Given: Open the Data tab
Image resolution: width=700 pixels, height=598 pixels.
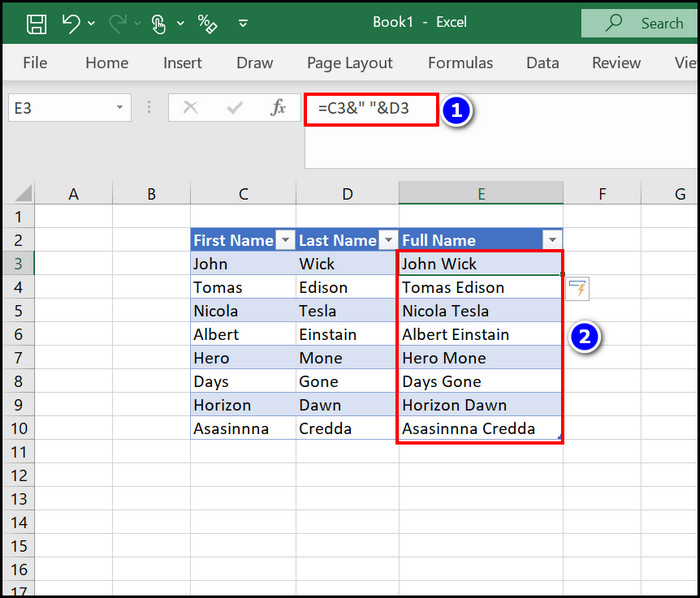Looking at the screenshot, I should click(x=542, y=62).
